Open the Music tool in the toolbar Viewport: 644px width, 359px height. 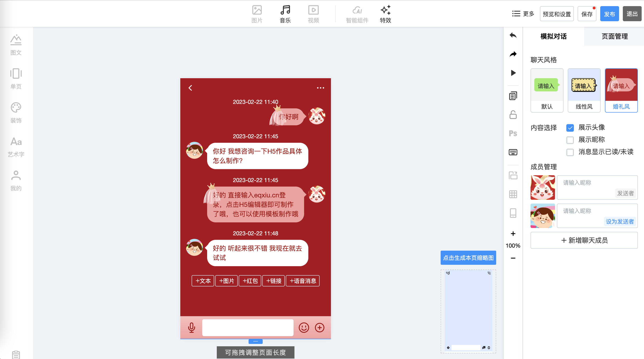[285, 14]
